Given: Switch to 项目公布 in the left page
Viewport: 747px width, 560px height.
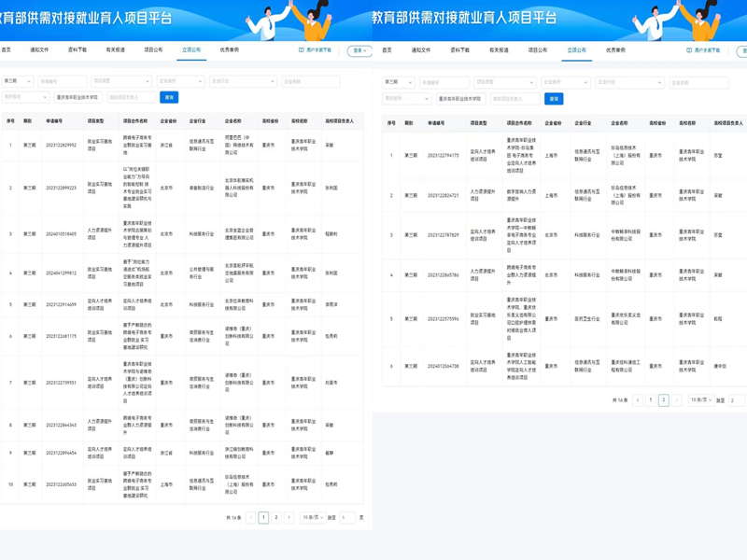Looking at the screenshot, I should tap(153, 49).
